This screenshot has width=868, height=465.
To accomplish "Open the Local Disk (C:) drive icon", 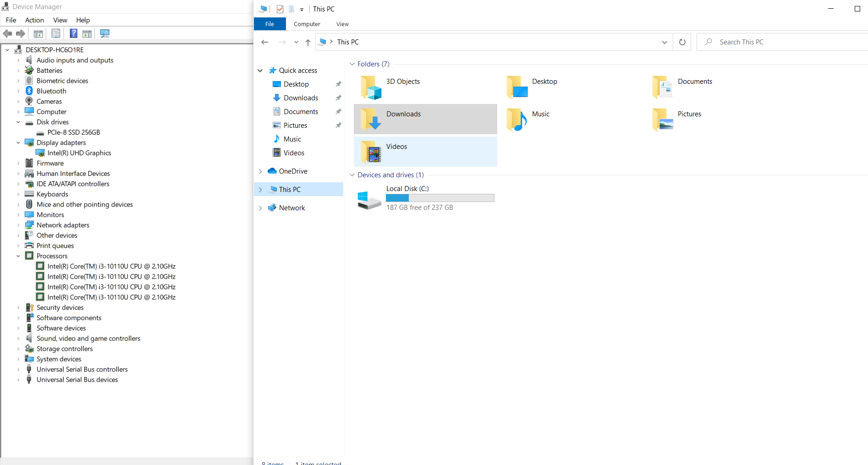I will click(x=369, y=200).
